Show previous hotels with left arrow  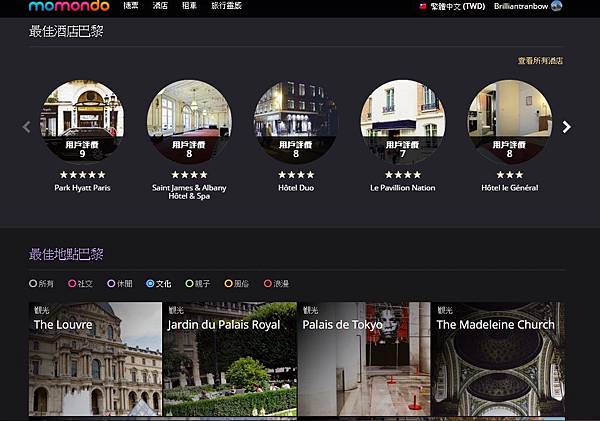coord(26,127)
